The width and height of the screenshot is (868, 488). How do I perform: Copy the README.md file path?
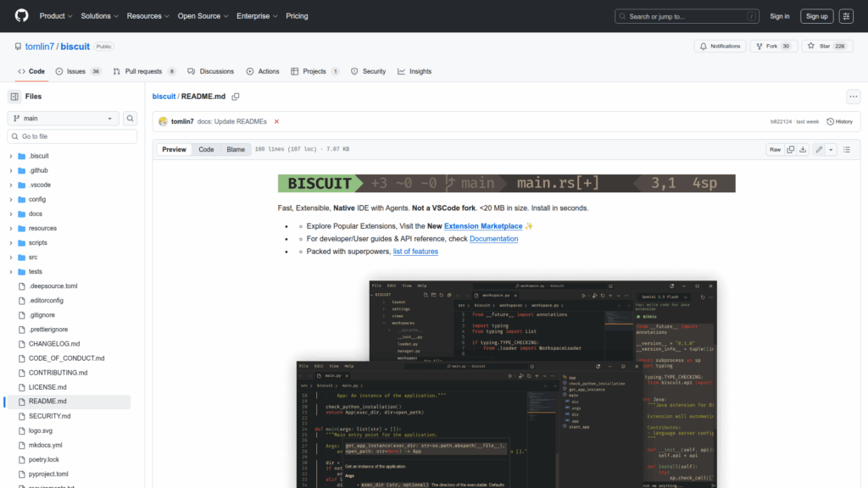tap(236, 97)
